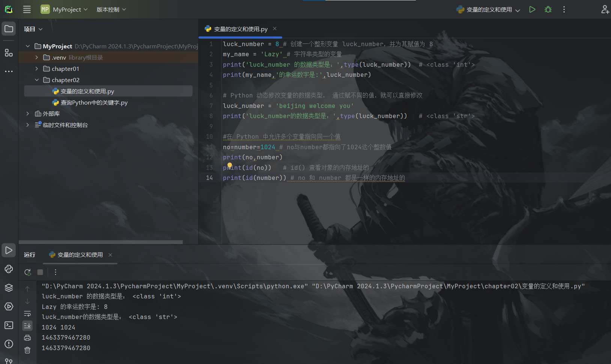Show more tool windows (three dots)
Image resolution: width=611 pixels, height=364 pixels.
[9, 71]
